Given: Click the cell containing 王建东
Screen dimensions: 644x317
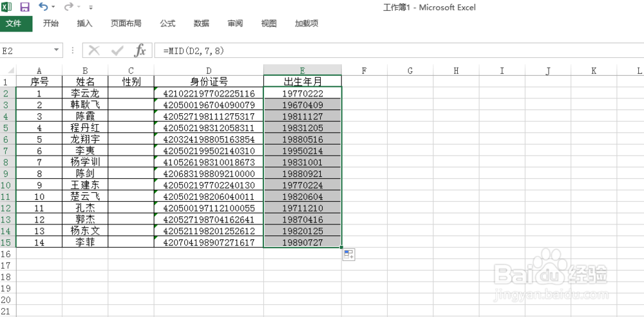Looking at the screenshot, I should [x=85, y=185].
